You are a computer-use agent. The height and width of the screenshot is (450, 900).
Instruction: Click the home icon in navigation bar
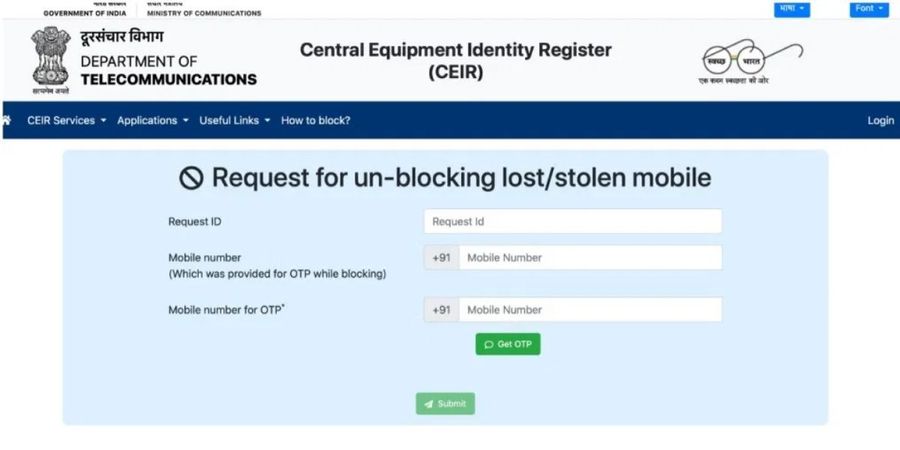(x=6, y=120)
